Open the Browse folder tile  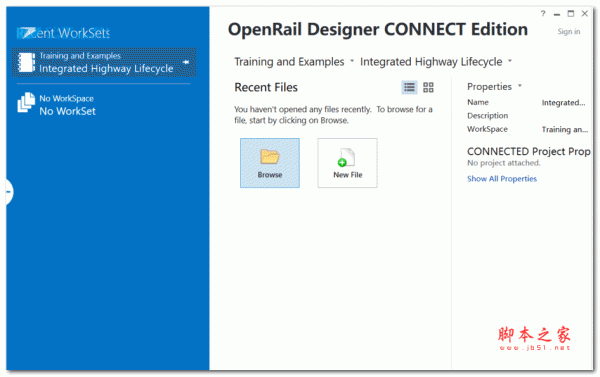[270, 163]
